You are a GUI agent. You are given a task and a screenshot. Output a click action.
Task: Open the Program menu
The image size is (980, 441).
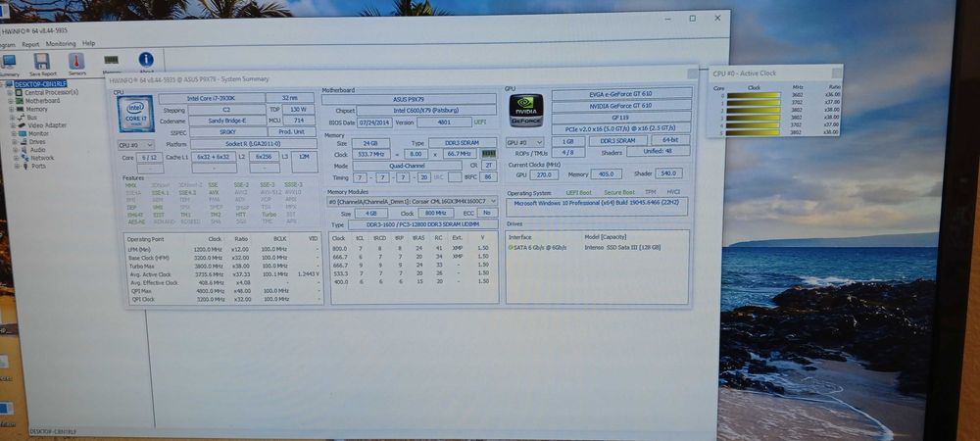(x=8, y=44)
